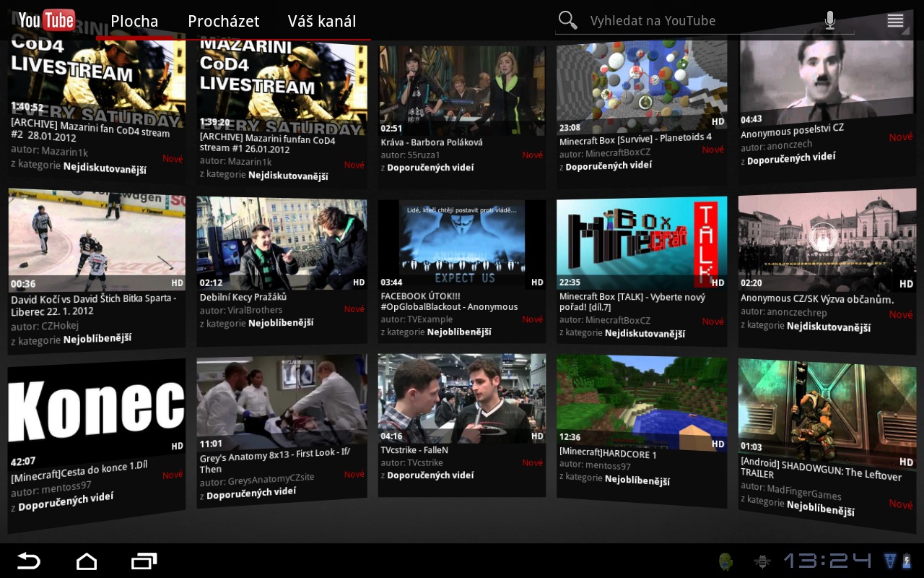The height and width of the screenshot is (578, 924).
Task: Tap the USB debugging notification icon
Action: (x=761, y=561)
